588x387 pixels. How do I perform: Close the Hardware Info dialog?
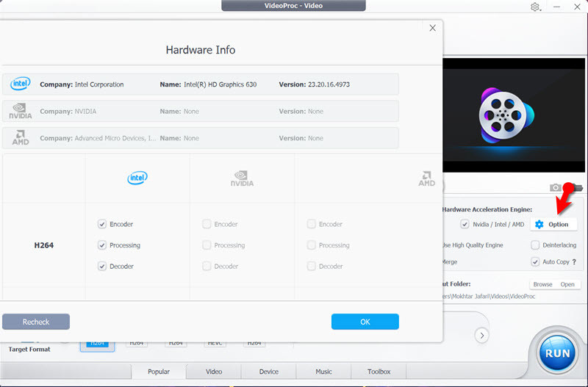click(432, 28)
